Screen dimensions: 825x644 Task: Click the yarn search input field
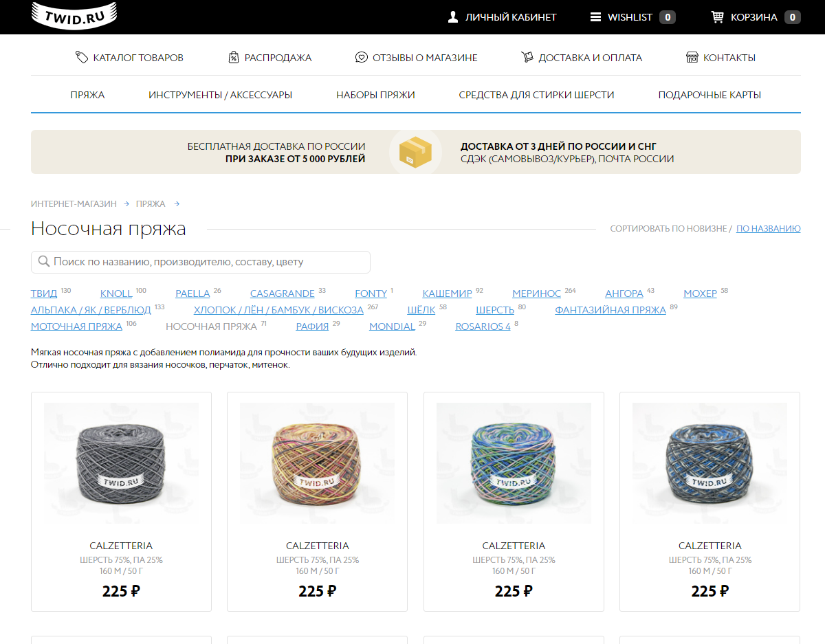click(x=201, y=262)
